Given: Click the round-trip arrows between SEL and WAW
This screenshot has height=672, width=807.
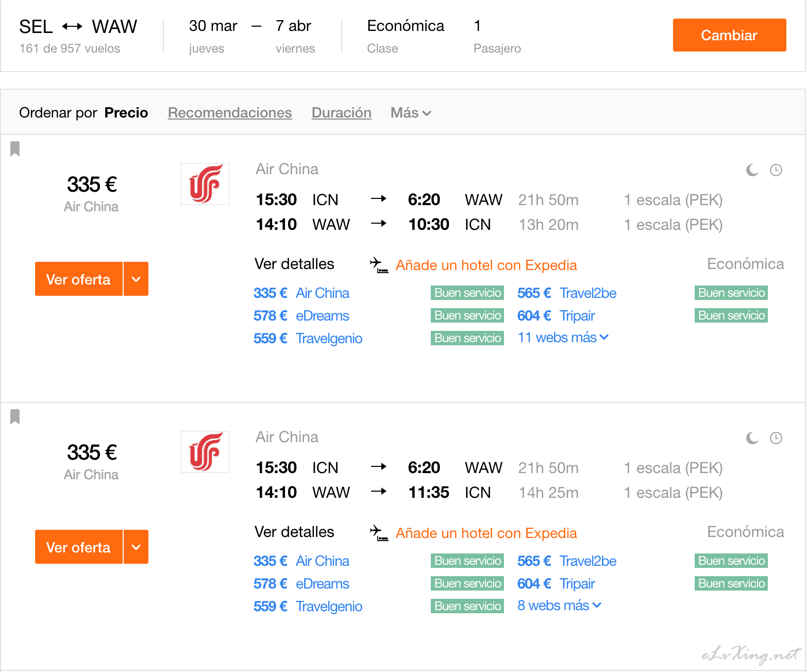Looking at the screenshot, I should pos(72,26).
